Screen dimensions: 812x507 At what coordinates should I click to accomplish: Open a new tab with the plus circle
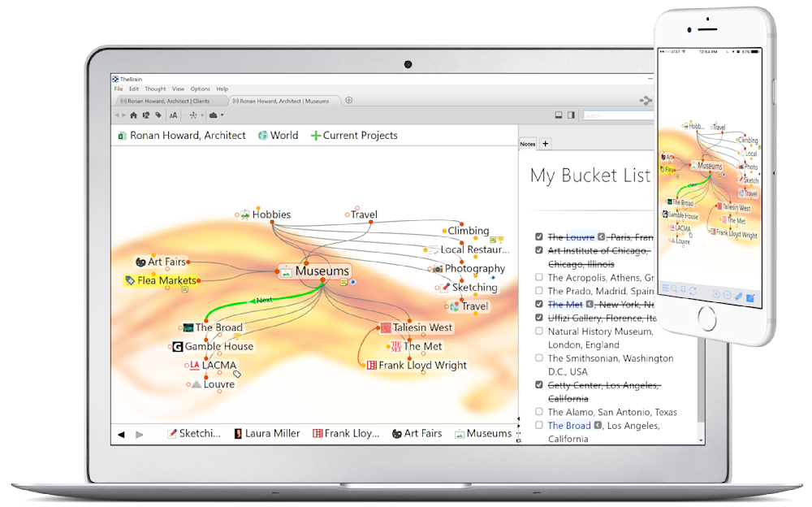[x=349, y=101]
